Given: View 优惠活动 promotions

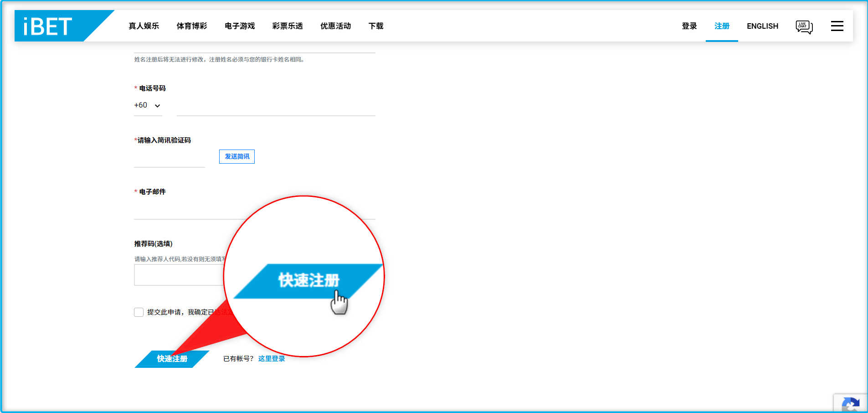Looking at the screenshot, I should [x=335, y=26].
